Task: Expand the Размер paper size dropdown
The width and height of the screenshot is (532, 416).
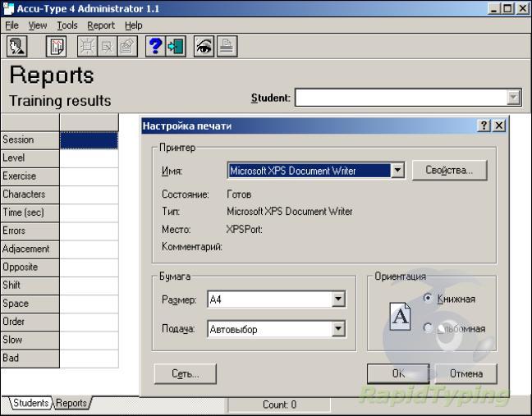Action: (x=338, y=299)
